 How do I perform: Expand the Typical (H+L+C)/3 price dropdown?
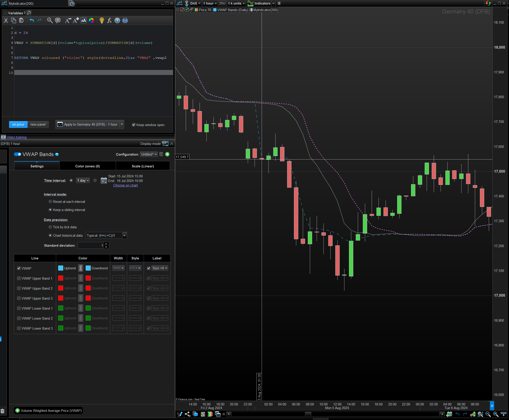pyautogui.click(x=124, y=235)
